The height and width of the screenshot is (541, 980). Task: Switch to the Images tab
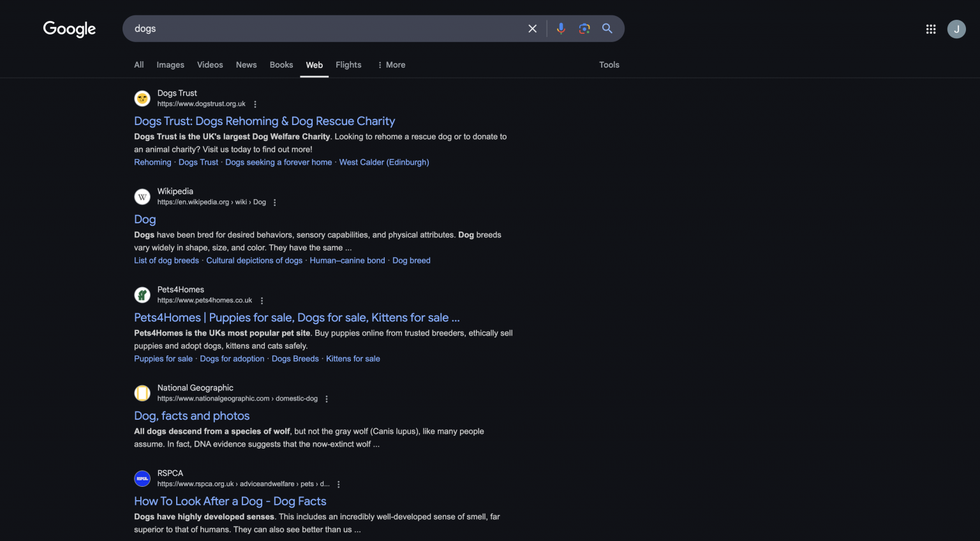[x=170, y=65]
